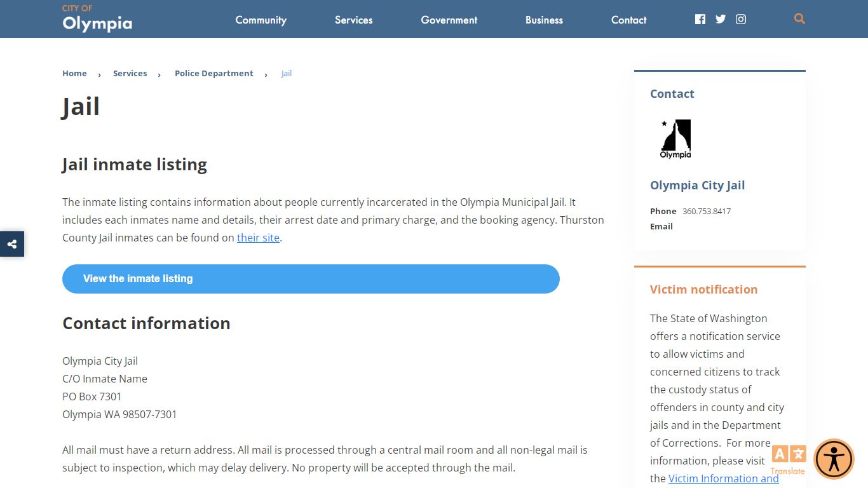Open the Business menu item
The height and width of the screenshot is (488, 868).
click(x=545, y=20)
